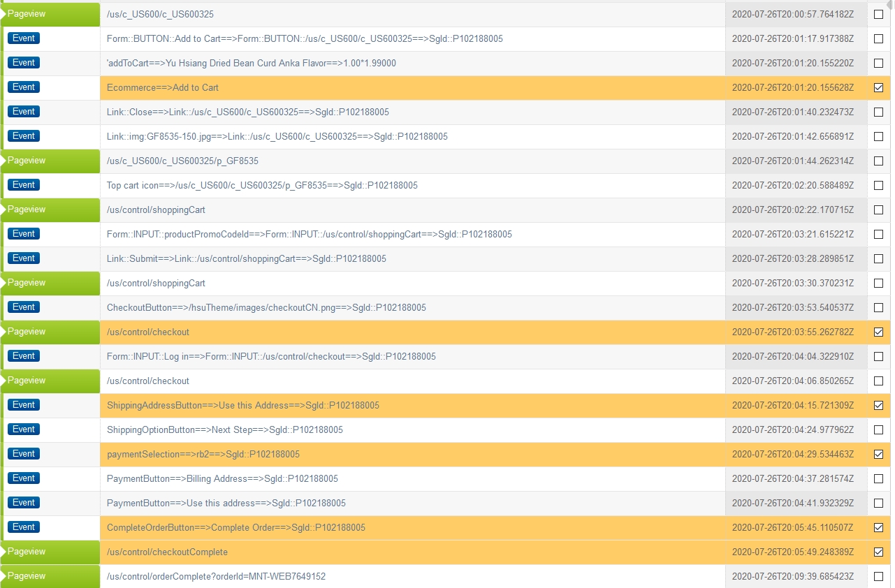Uncheck the paymentSelection rb2 event row
The image size is (895, 588).
(x=878, y=455)
